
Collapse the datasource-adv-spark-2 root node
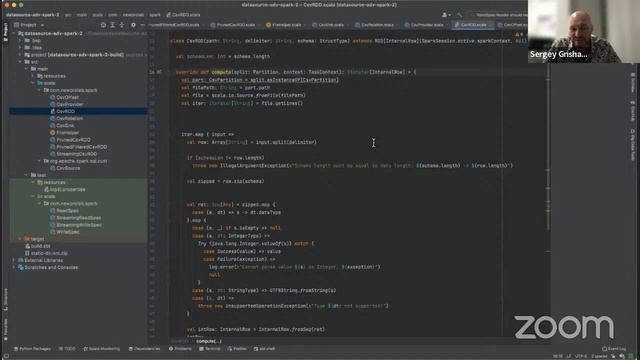(13, 33)
